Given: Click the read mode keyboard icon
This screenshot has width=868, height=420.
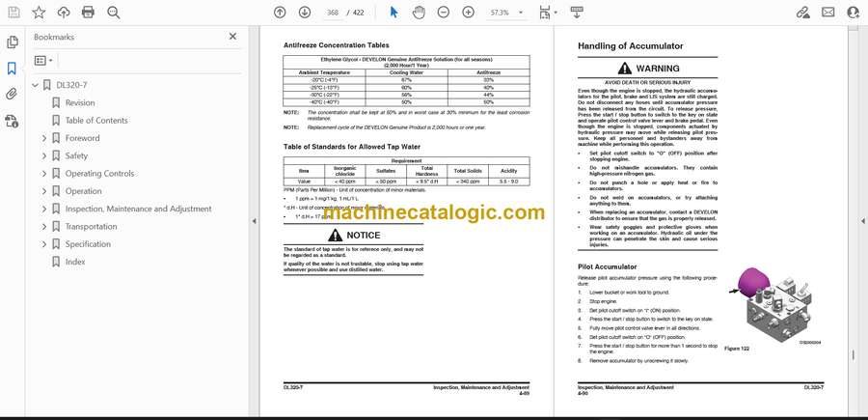Looking at the screenshot, I should click(577, 13).
